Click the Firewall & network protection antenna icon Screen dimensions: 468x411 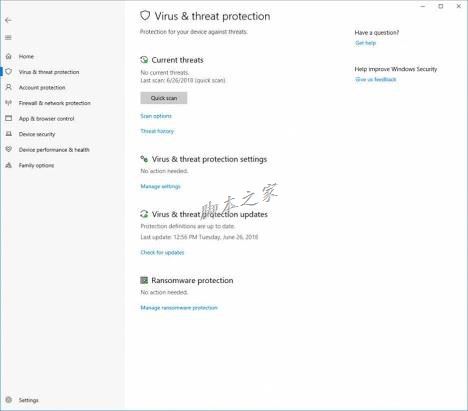[x=9, y=103]
